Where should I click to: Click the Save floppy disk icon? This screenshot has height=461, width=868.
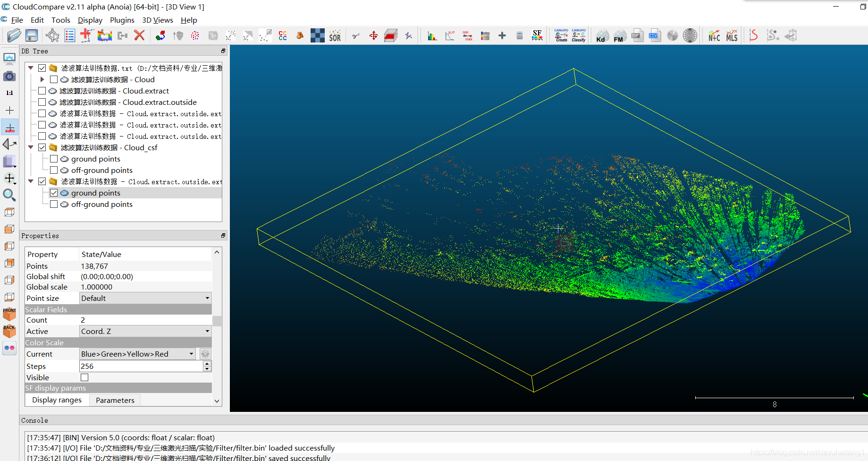(32, 35)
